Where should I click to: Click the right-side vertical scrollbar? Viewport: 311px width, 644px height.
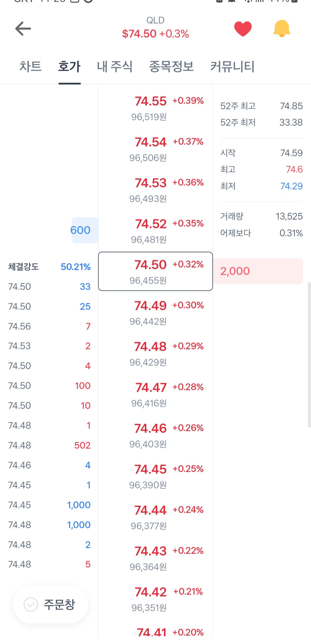[x=309, y=354]
